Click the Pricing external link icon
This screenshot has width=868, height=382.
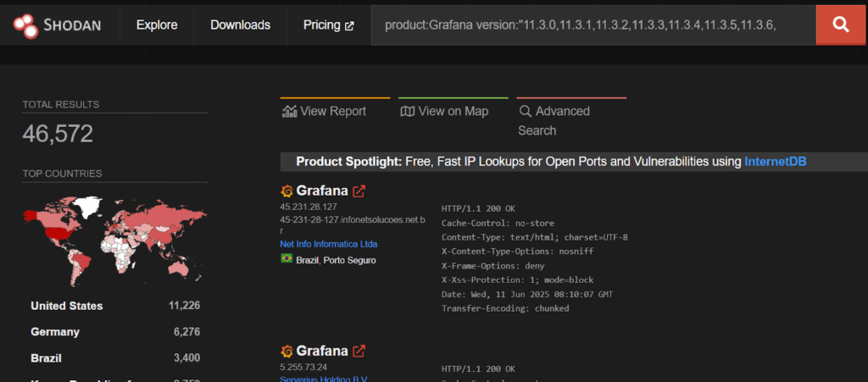pyautogui.click(x=349, y=25)
